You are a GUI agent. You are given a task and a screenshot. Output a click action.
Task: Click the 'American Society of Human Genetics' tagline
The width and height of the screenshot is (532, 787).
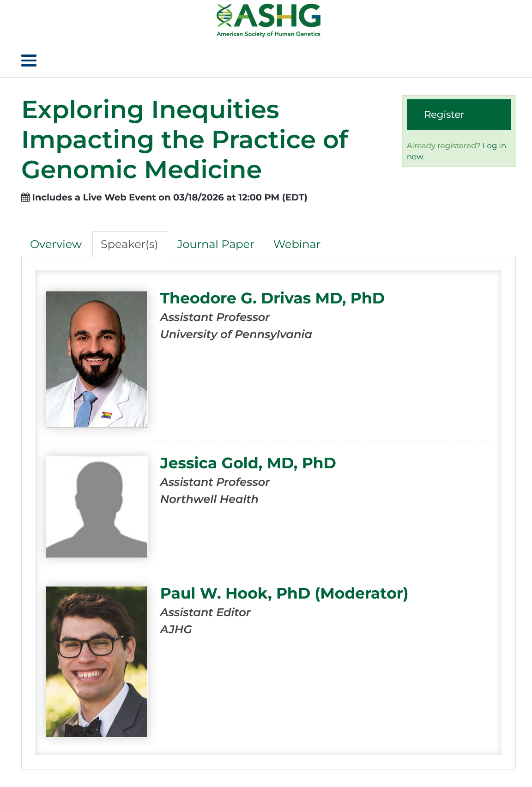click(x=268, y=34)
